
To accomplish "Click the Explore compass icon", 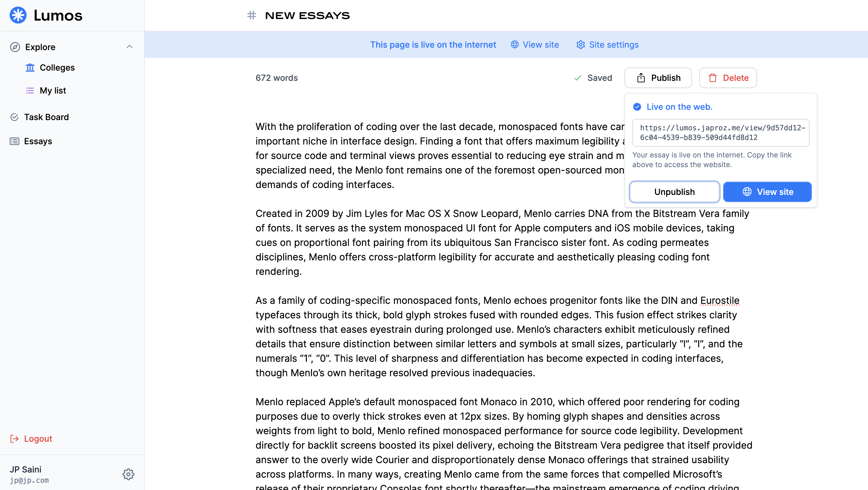I will click(x=15, y=47).
